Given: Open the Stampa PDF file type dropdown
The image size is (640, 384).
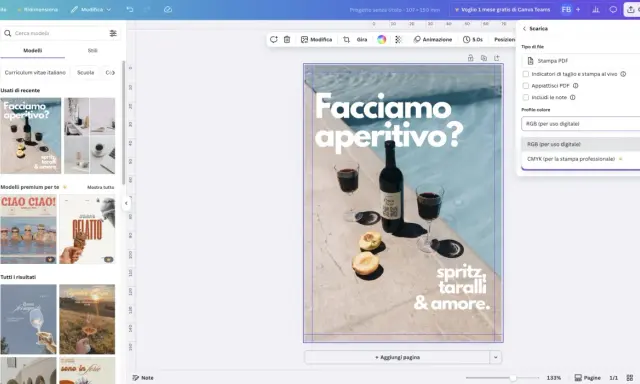Looking at the screenshot, I should coord(581,61).
